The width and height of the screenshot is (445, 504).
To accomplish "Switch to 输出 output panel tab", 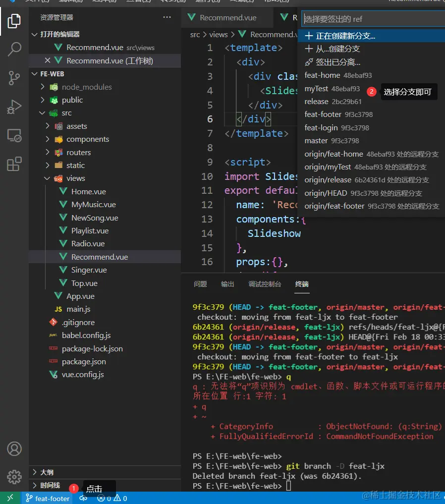I will coord(227,284).
